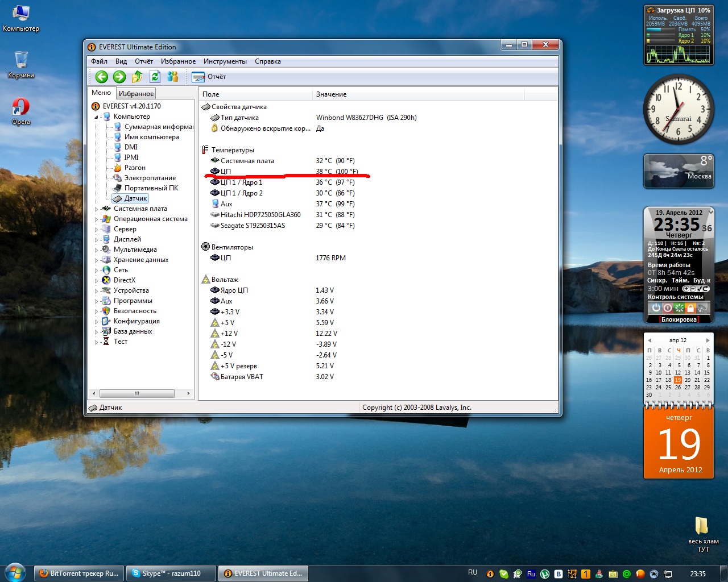The height and width of the screenshot is (582, 728).
Task: Collapse the Компьютер tree branch
Action: 96,117
